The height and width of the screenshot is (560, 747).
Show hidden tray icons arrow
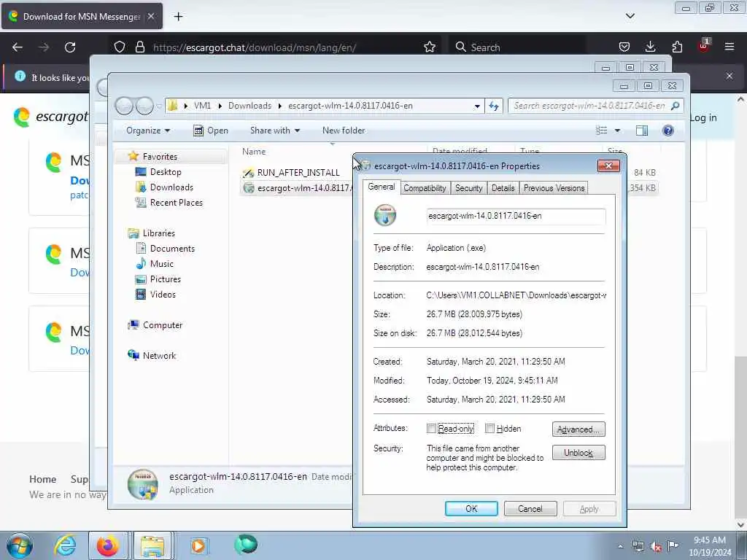(620, 546)
